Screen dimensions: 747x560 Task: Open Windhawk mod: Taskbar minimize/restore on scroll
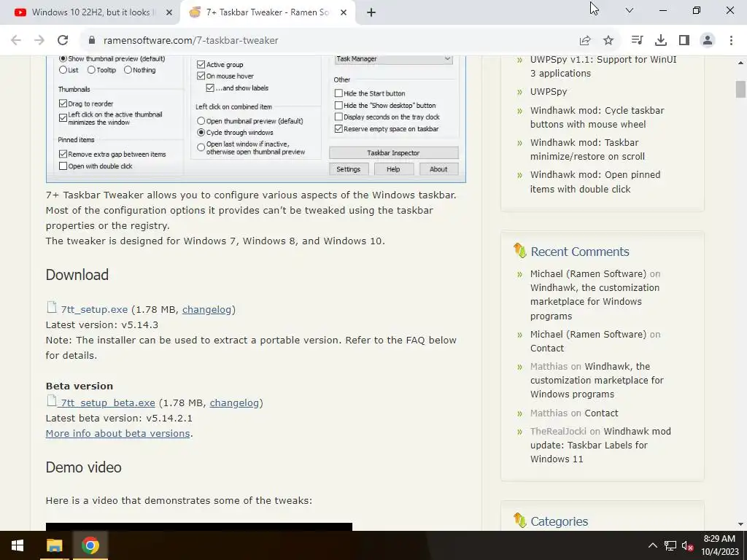click(x=587, y=149)
